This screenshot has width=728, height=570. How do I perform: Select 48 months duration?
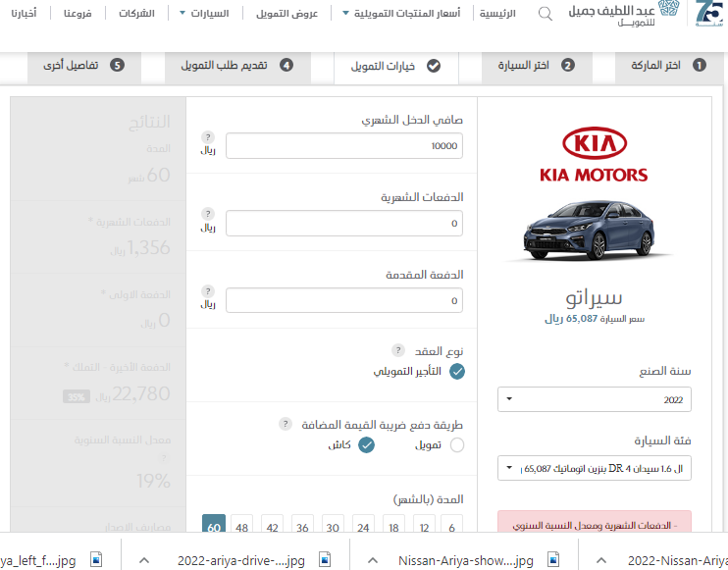click(x=242, y=524)
